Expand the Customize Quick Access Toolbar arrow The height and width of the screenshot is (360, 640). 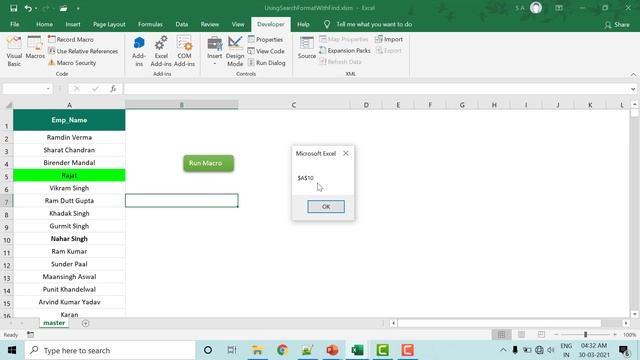(x=78, y=9)
